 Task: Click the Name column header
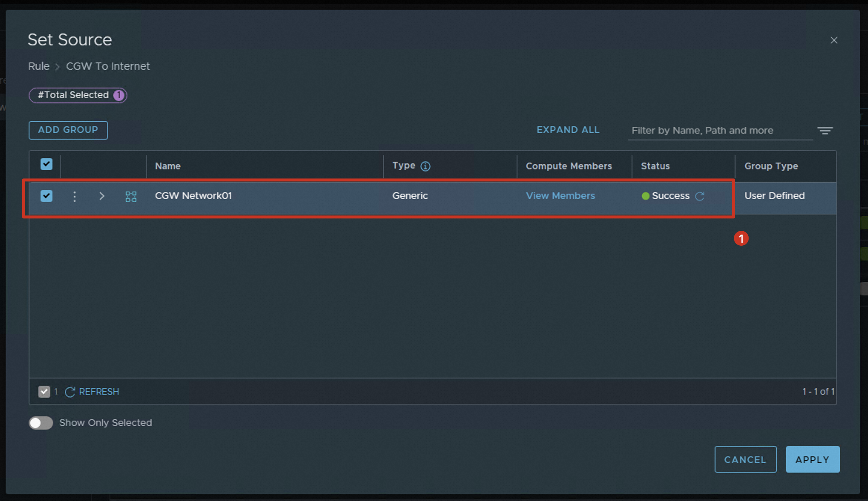click(x=168, y=166)
